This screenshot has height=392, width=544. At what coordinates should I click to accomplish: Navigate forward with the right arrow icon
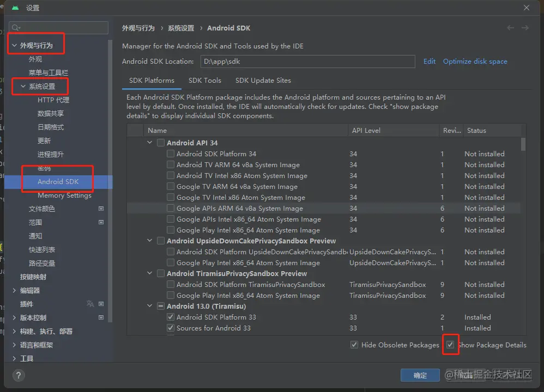tap(525, 28)
